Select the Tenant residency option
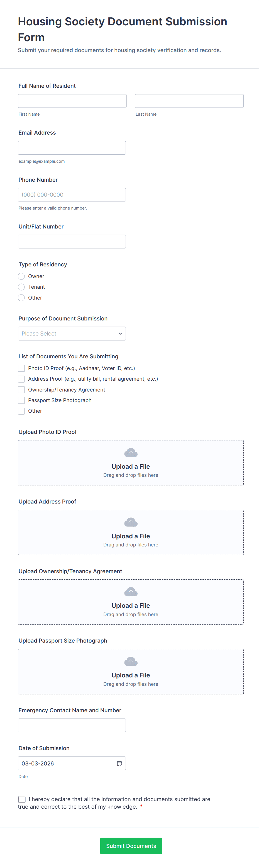259x868 pixels. pos(21,287)
